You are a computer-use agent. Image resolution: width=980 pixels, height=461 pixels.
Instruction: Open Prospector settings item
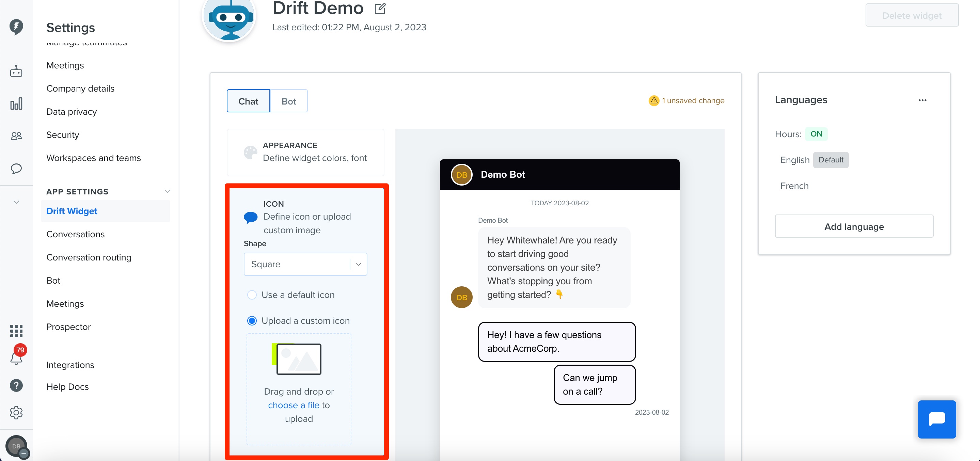click(x=68, y=327)
